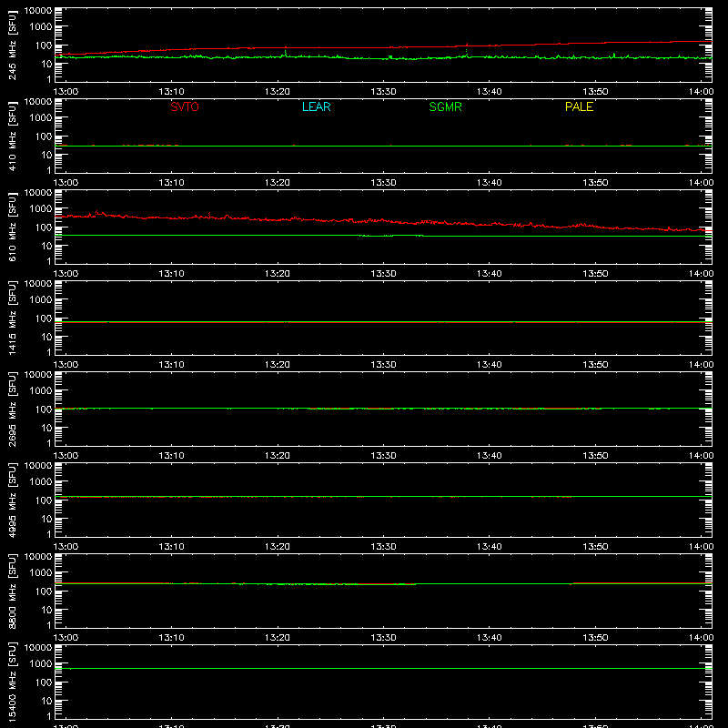Click 13:50 tick label below 610 MHz panel

[595, 274]
